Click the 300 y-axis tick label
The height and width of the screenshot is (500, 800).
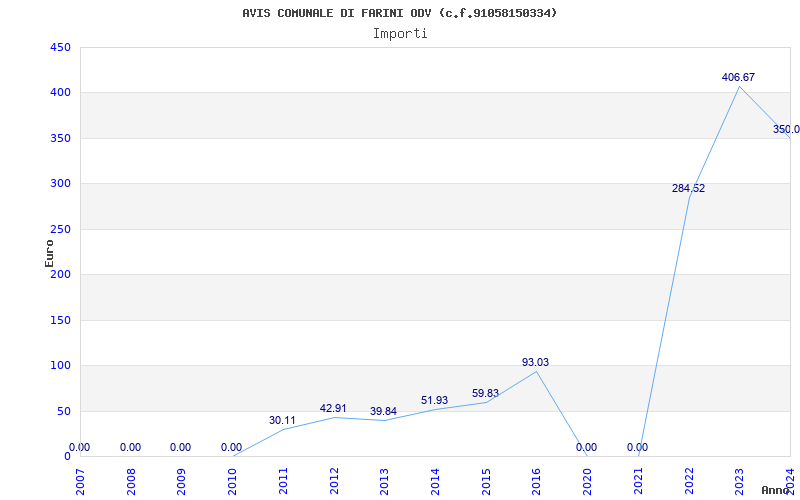coord(60,184)
